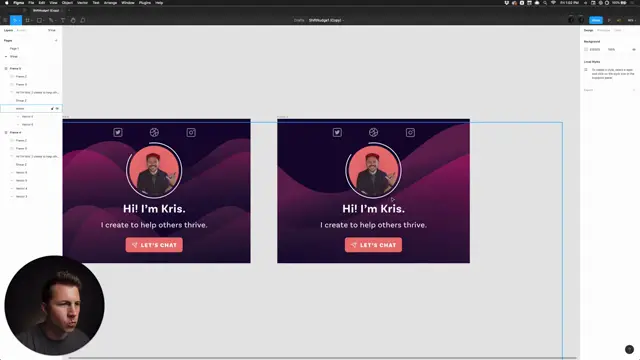Click the Background color swatch

[586, 49]
